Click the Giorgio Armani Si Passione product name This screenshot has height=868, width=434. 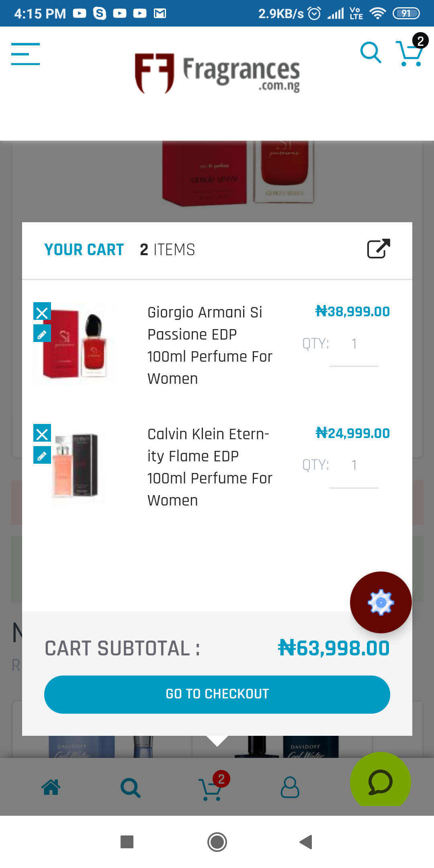(210, 345)
